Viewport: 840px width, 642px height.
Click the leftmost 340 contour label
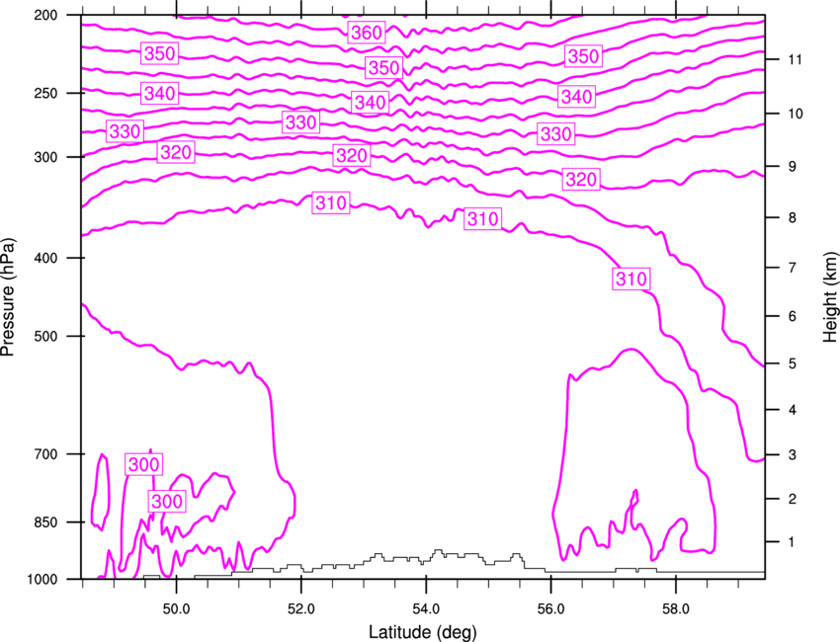(x=160, y=94)
